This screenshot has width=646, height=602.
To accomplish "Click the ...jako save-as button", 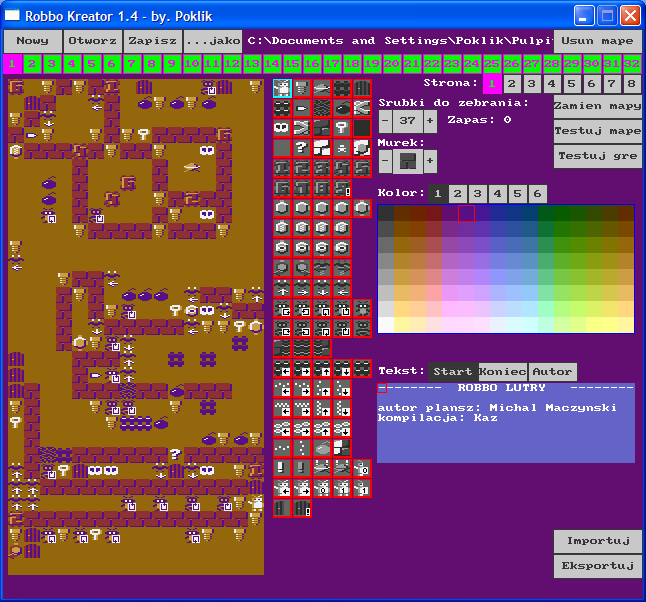I will (x=213, y=41).
